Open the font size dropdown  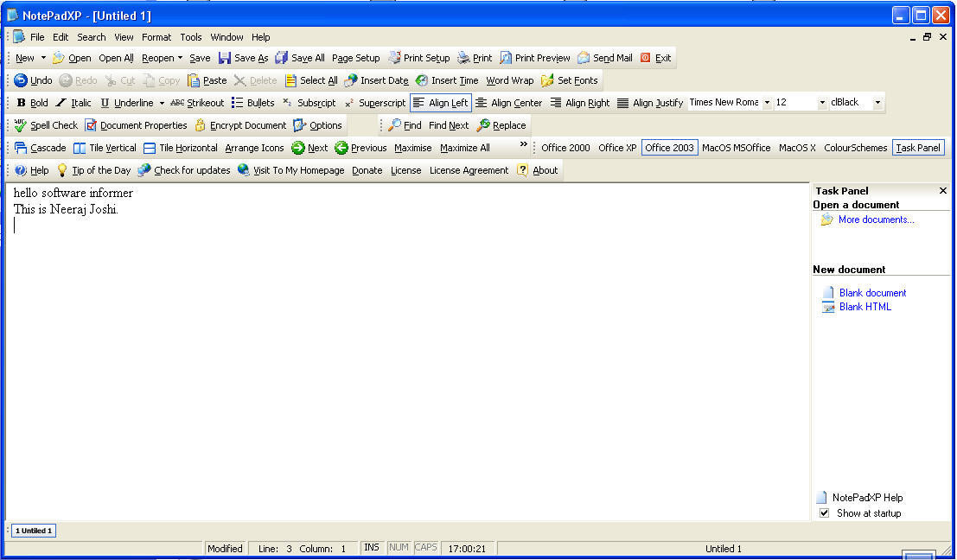point(821,103)
